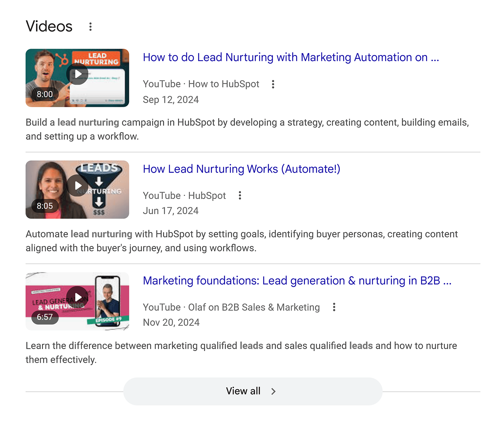Image resolution: width=504 pixels, height=424 pixels.
Task: Open options for Olaf on B2B Sales & Marketing
Action: 334,307
